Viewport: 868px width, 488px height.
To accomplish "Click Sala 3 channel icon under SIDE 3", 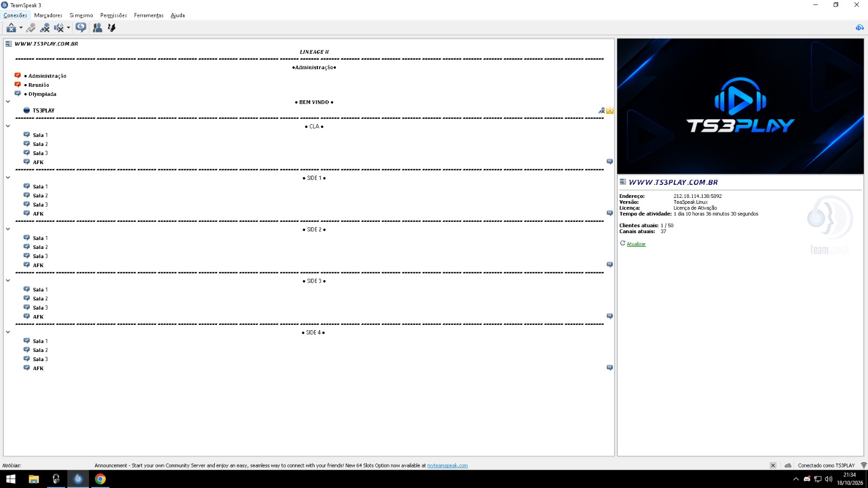I will 27,307.
